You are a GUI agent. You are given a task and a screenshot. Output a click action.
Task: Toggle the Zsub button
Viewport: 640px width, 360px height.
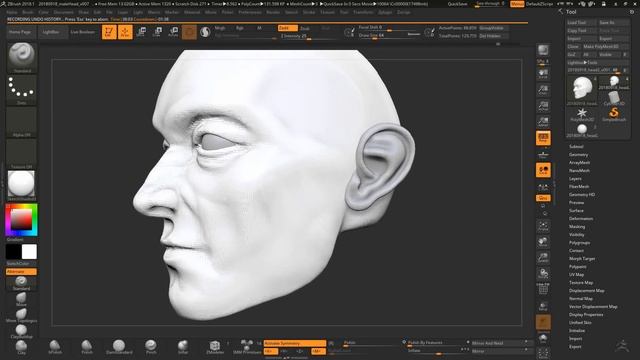[x=305, y=28]
